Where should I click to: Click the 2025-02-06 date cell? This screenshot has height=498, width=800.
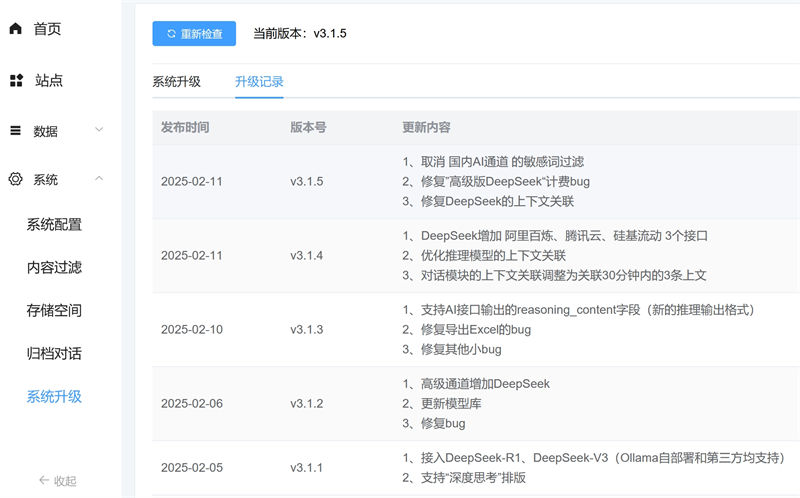tap(192, 404)
